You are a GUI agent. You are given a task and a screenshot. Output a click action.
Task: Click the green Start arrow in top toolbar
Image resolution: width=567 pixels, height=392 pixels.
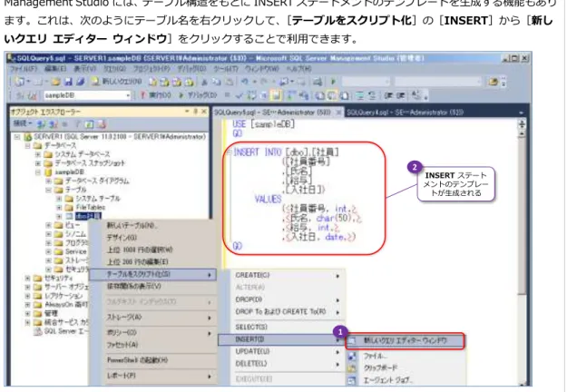coord(334,82)
